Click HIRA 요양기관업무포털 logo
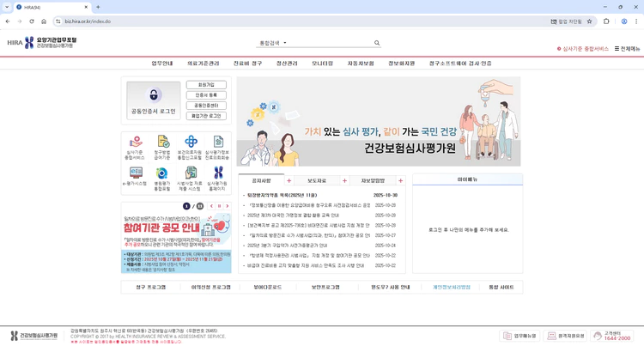Screen dimensions: 644x346 [42, 42]
